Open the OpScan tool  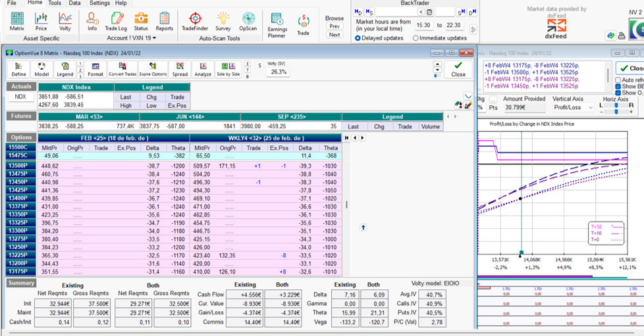(x=248, y=22)
